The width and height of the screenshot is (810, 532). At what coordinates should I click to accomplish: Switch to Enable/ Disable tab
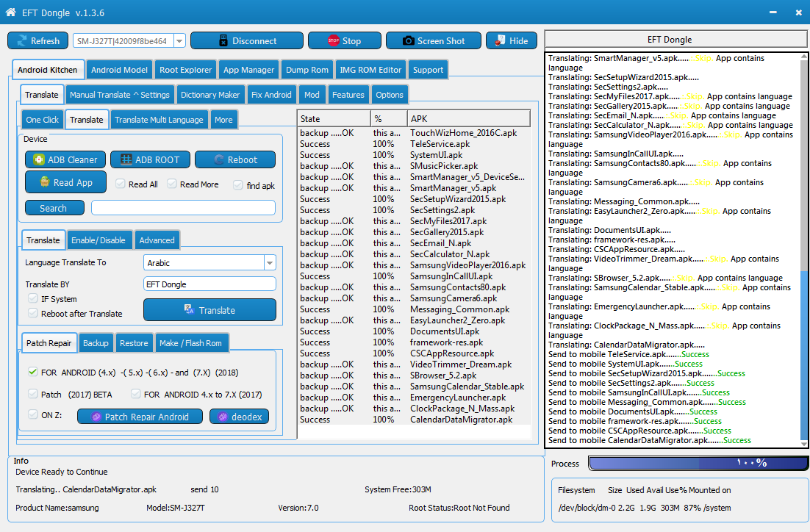pos(98,240)
